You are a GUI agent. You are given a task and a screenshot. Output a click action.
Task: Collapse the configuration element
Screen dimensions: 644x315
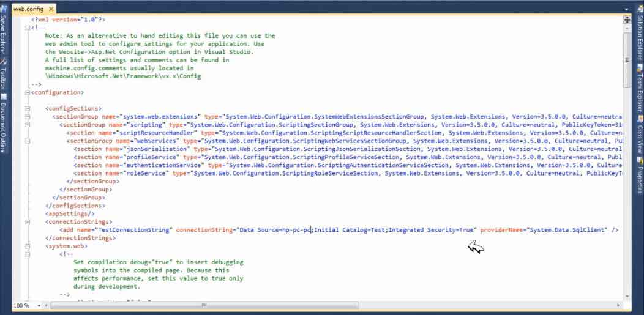pyautogui.click(x=26, y=92)
